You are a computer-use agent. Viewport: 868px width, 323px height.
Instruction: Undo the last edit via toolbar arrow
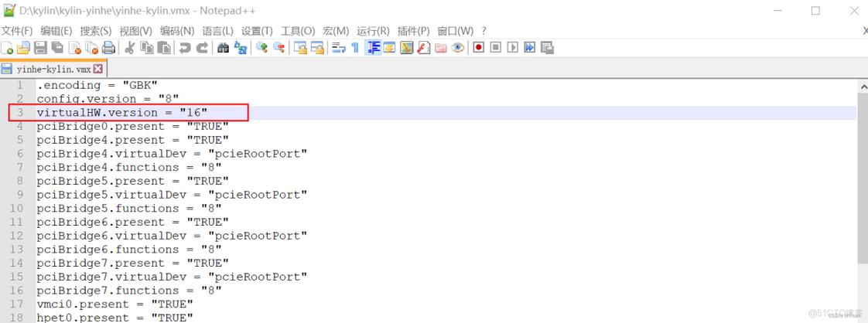(x=185, y=48)
